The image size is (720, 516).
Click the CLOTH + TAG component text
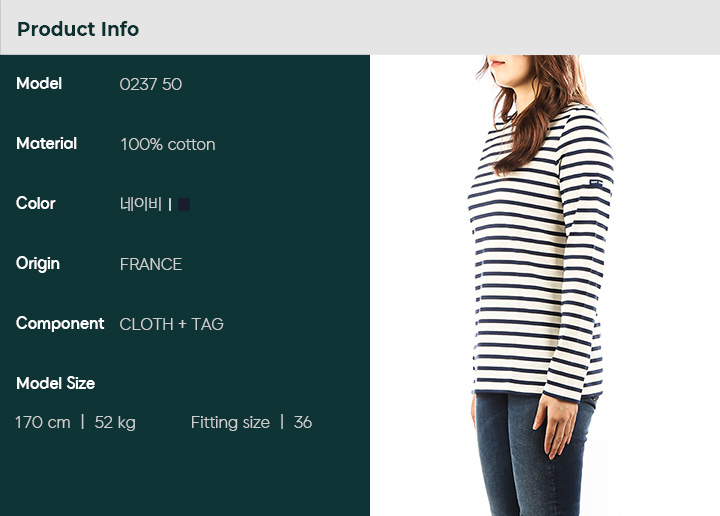171,325
